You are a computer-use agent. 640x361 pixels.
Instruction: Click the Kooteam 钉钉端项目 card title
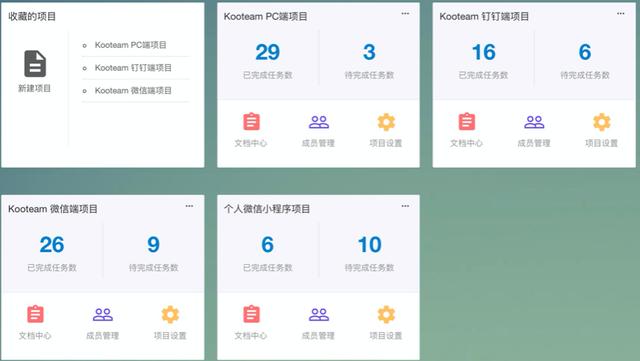[x=484, y=16]
